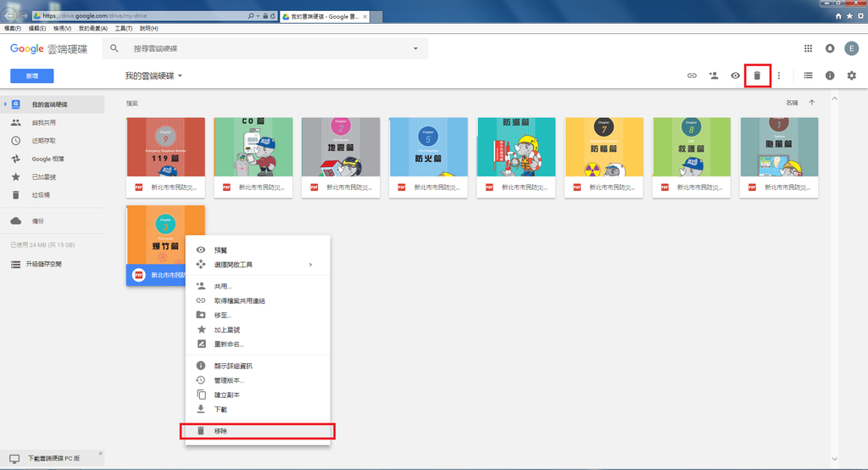Open browser 工具(T) menu
868x470 pixels.
point(124,28)
